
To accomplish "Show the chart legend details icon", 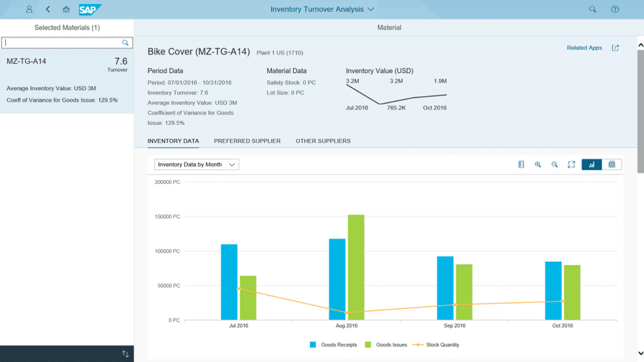I will (x=521, y=165).
